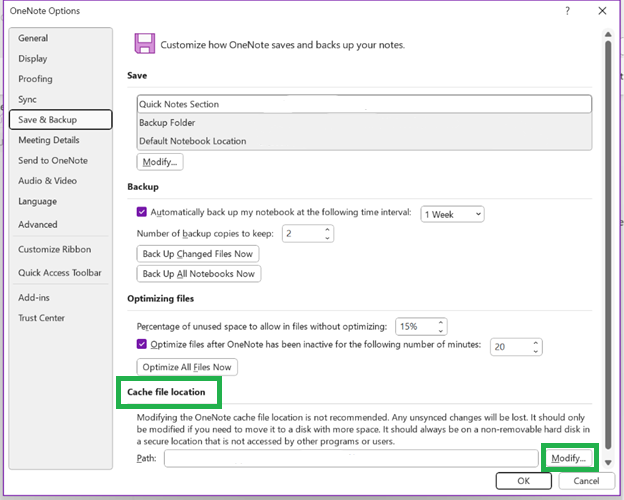Increase number of backup copies

click(327, 230)
